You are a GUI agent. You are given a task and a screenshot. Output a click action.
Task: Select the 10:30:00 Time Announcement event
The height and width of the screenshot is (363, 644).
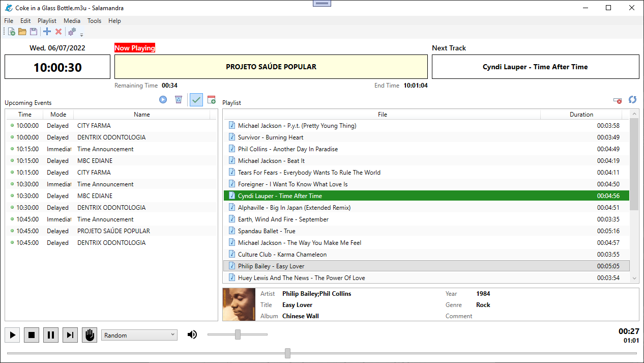point(111,184)
